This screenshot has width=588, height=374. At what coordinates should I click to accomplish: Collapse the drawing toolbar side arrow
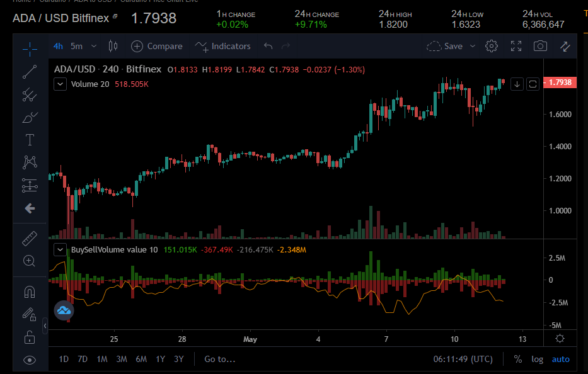(x=45, y=326)
